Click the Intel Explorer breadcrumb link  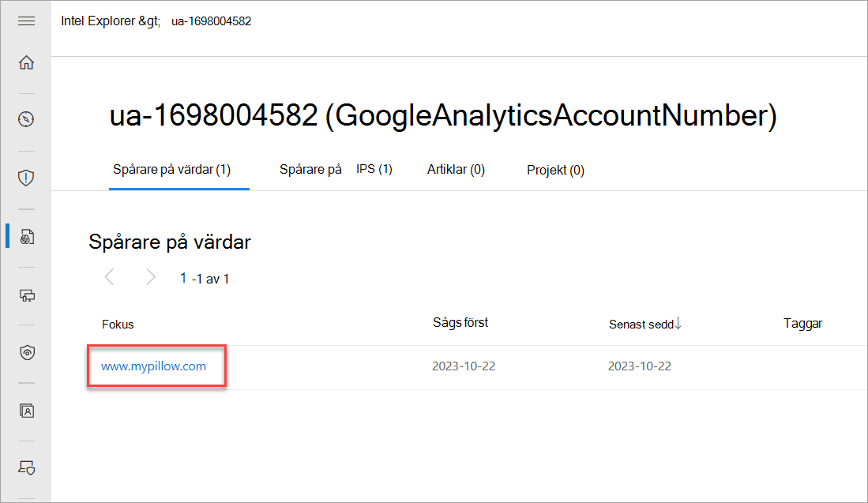[x=98, y=21]
